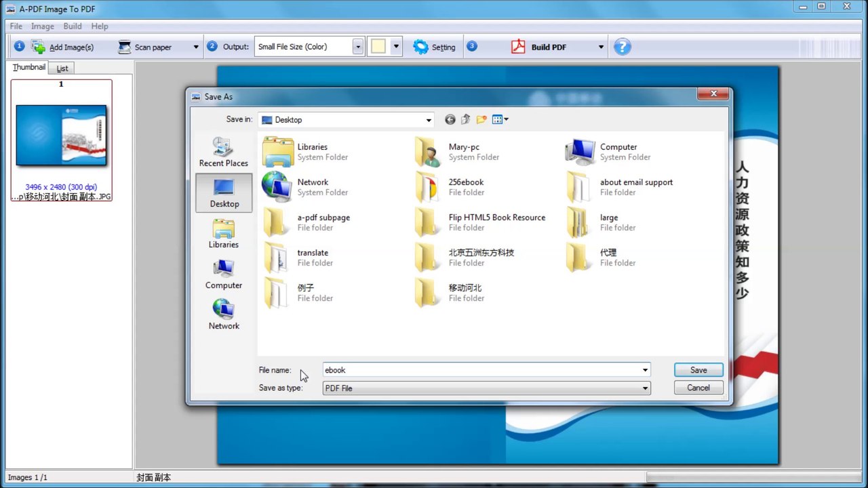Select the a-pdf subpage folder
The image size is (868, 488).
point(307,222)
